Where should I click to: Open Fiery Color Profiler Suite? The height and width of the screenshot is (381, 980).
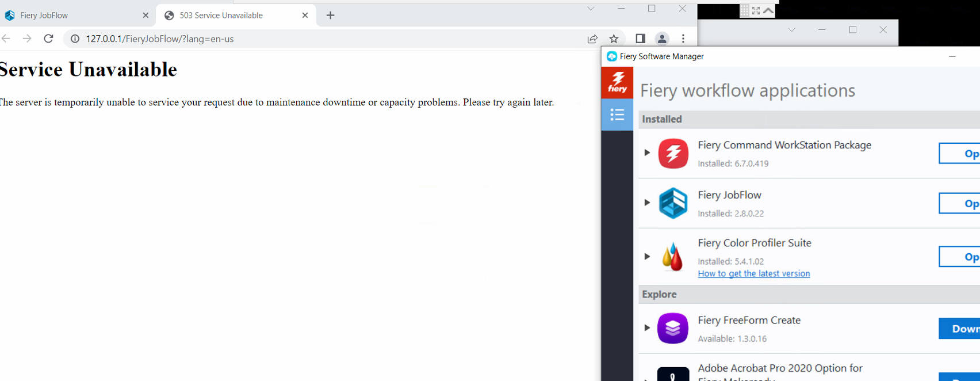click(x=960, y=257)
